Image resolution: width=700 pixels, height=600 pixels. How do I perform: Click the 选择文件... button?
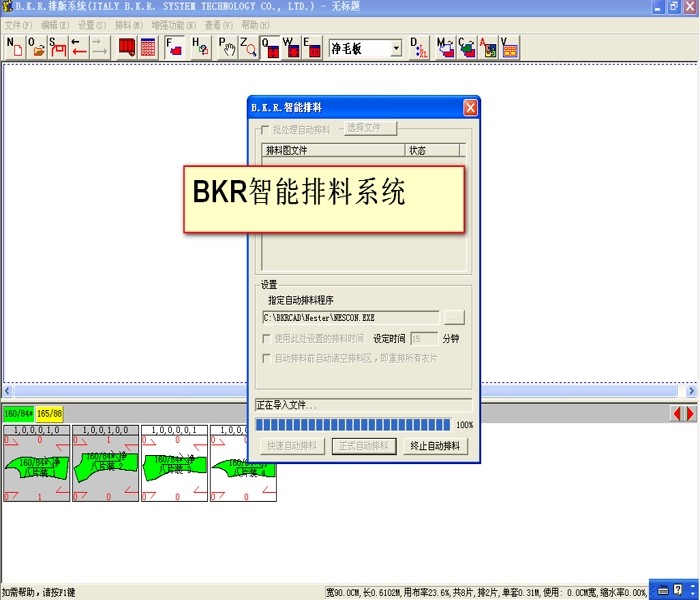click(370, 128)
